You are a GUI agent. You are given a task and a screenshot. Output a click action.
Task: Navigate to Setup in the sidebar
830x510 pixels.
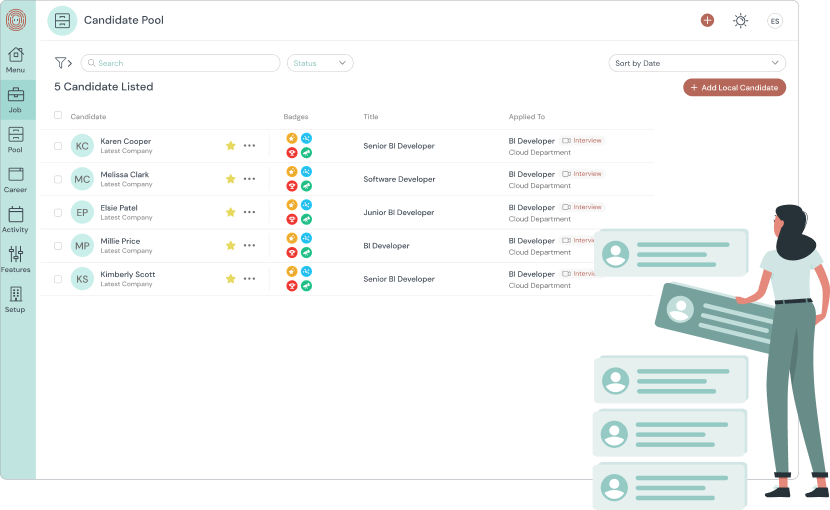[x=16, y=299]
